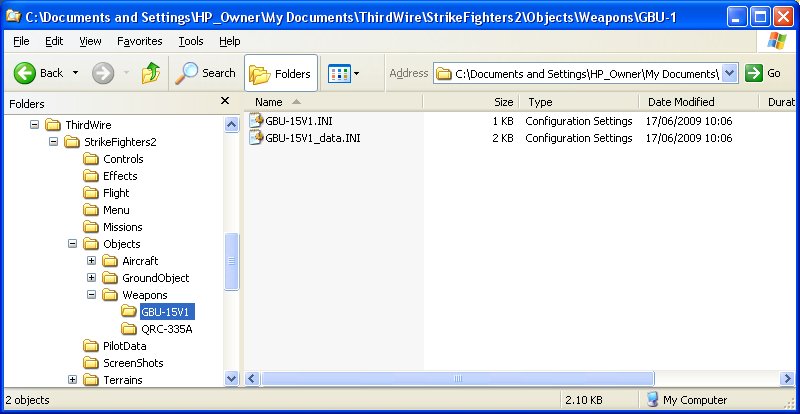Viewport: 800px width, 414px height.
Task: Expand the GroundObject tree node
Action: (x=91, y=278)
